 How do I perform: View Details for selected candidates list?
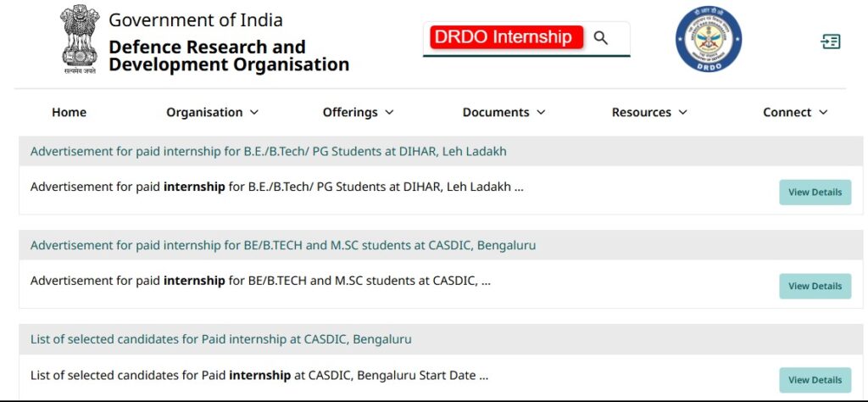815,380
